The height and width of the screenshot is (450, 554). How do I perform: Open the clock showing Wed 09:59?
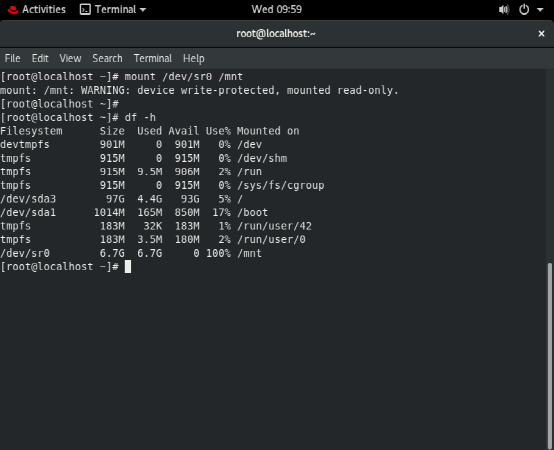coord(277,10)
